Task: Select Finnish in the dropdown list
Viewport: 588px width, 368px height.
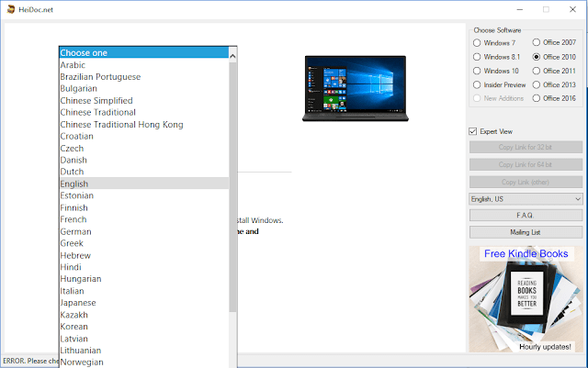Action: point(144,207)
